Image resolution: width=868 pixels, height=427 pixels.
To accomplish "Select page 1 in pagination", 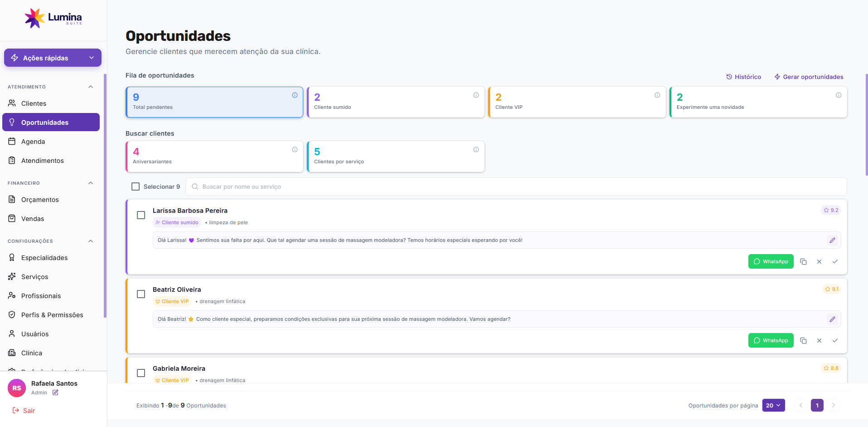I will click(x=817, y=405).
